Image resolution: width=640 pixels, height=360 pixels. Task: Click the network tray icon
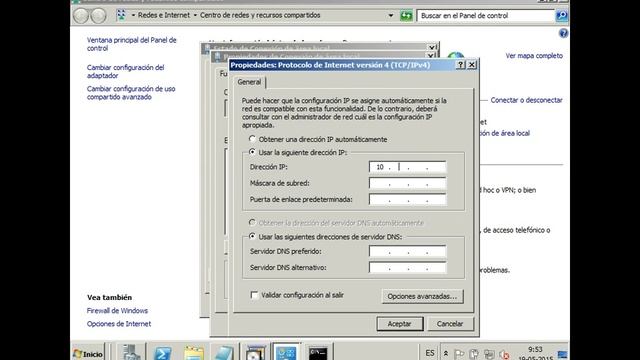(489, 354)
